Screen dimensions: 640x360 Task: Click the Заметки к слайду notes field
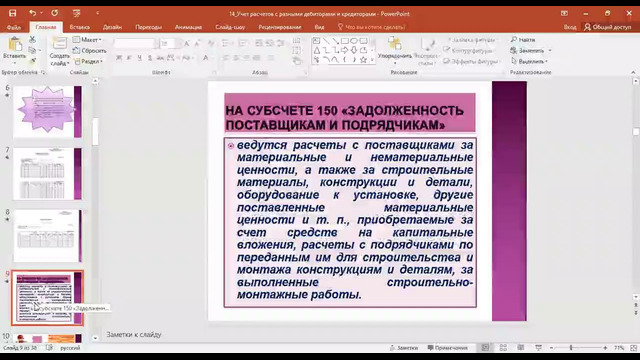[134, 335]
